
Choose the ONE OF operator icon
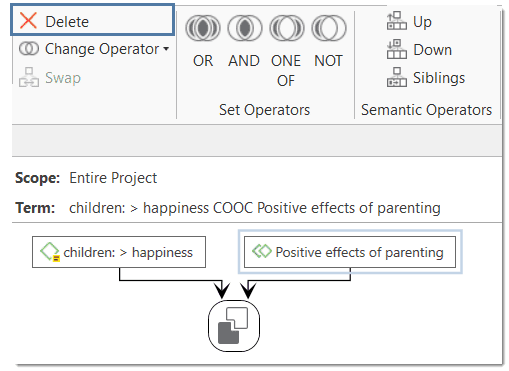click(x=287, y=28)
